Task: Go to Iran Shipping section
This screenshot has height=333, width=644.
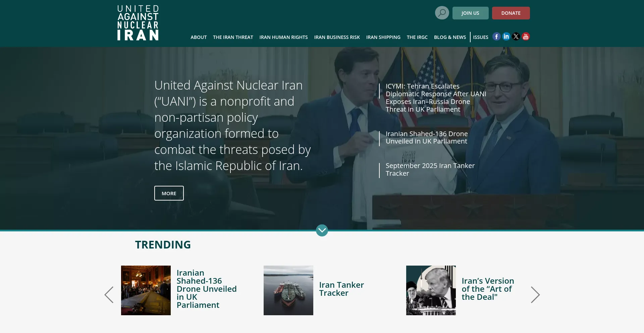Action: [x=383, y=37]
